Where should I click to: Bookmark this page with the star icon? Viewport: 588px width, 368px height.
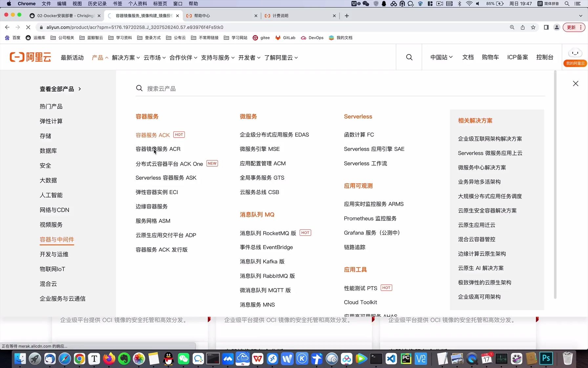pyautogui.click(x=533, y=27)
